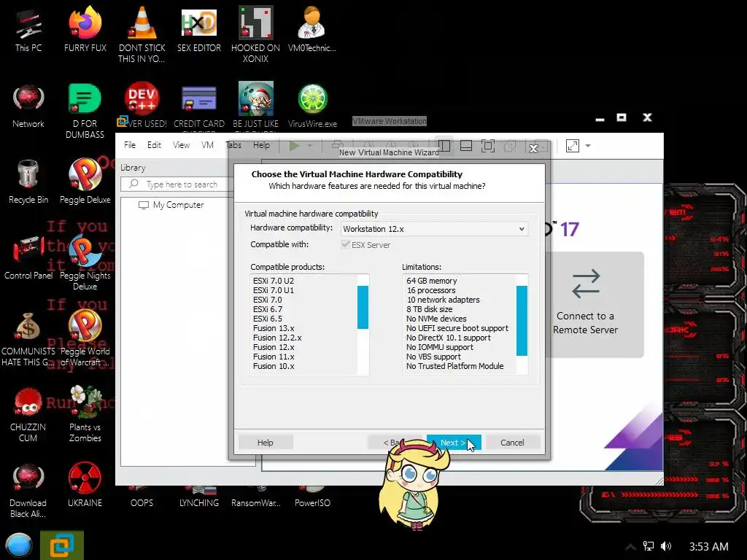Click the show library toolbar icon
Viewport: 747px width, 560px height.
click(444, 146)
